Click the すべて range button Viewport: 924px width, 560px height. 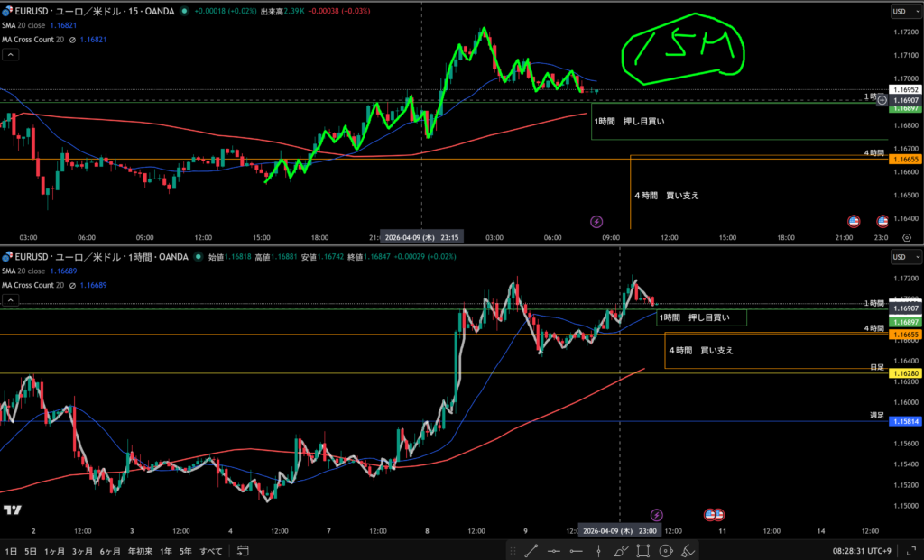210,550
